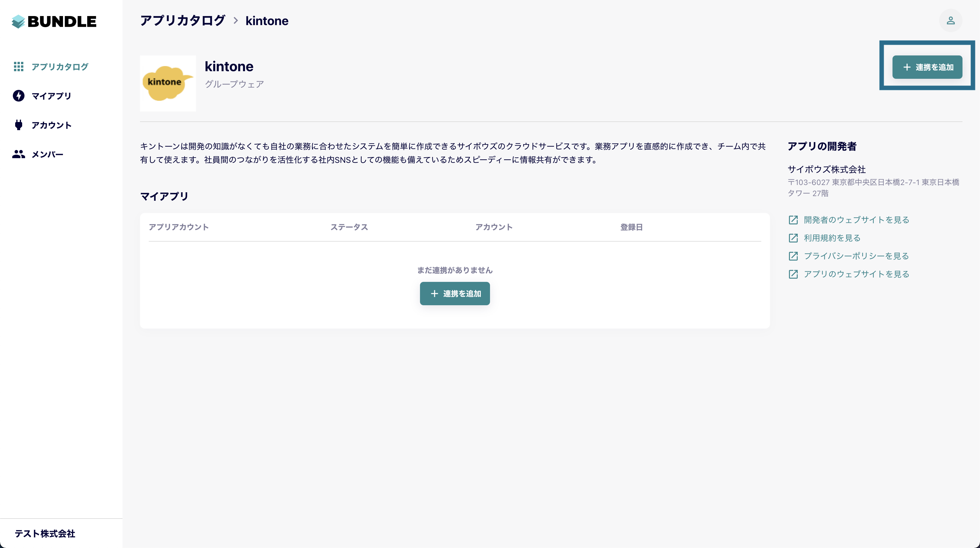Image resolution: width=980 pixels, height=548 pixels.
Task: Click サイボウズ株式会社 developer name
Action: point(826,169)
